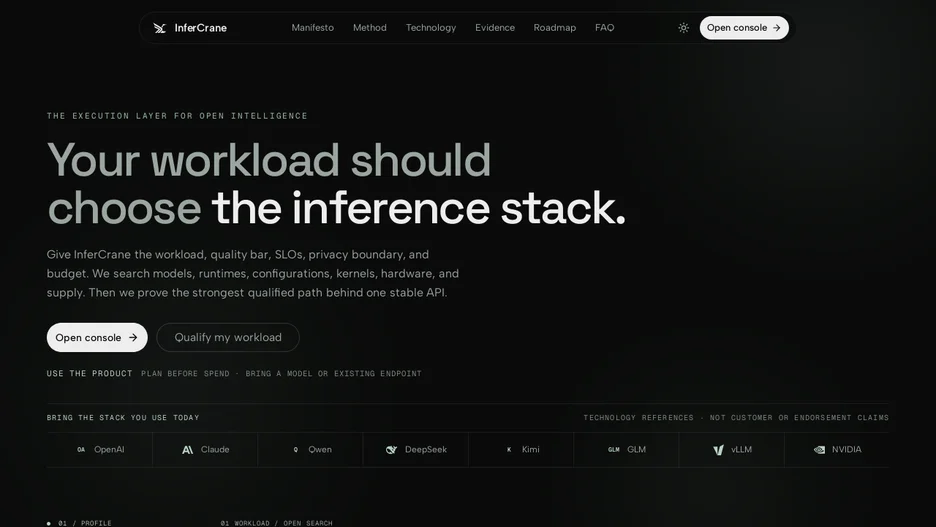This screenshot has width=936, height=527.
Task: Click the 'Give InferCrane the workload' paragraph
Action: tap(253, 273)
